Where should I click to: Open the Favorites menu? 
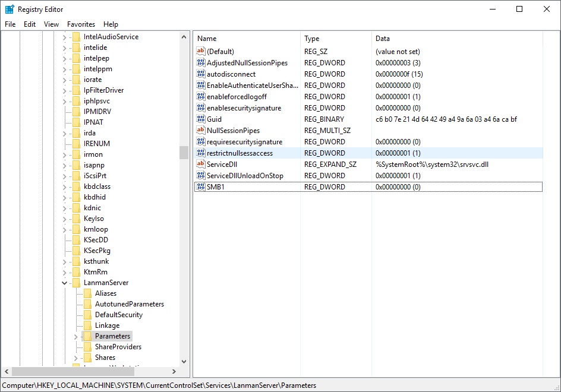point(81,24)
